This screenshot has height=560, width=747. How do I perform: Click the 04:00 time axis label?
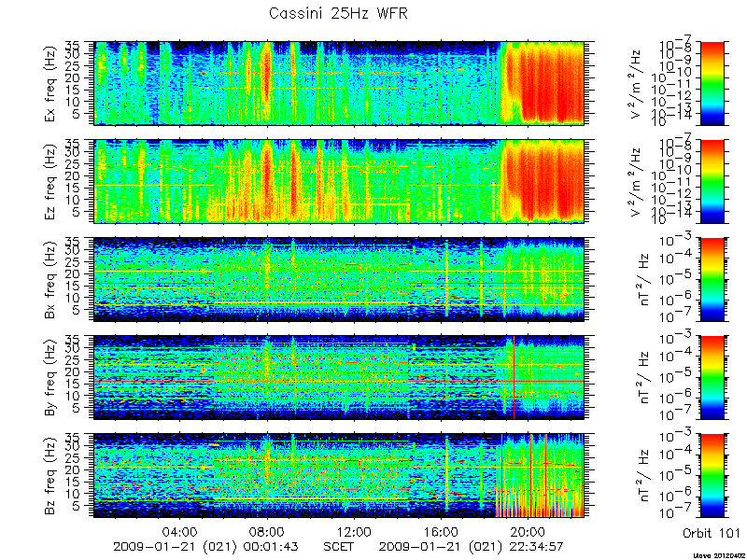point(180,531)
